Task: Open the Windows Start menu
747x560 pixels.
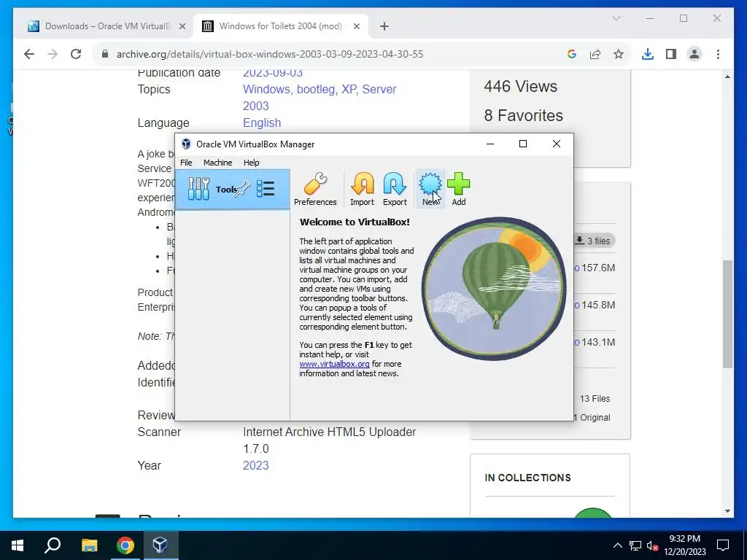Action: click(x=18, y=545)
